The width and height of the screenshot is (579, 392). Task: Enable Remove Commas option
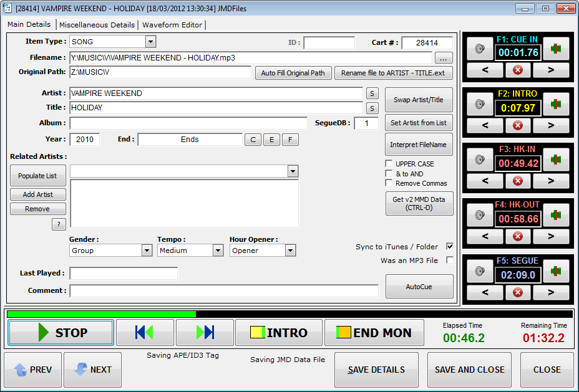tap(389, 183)
